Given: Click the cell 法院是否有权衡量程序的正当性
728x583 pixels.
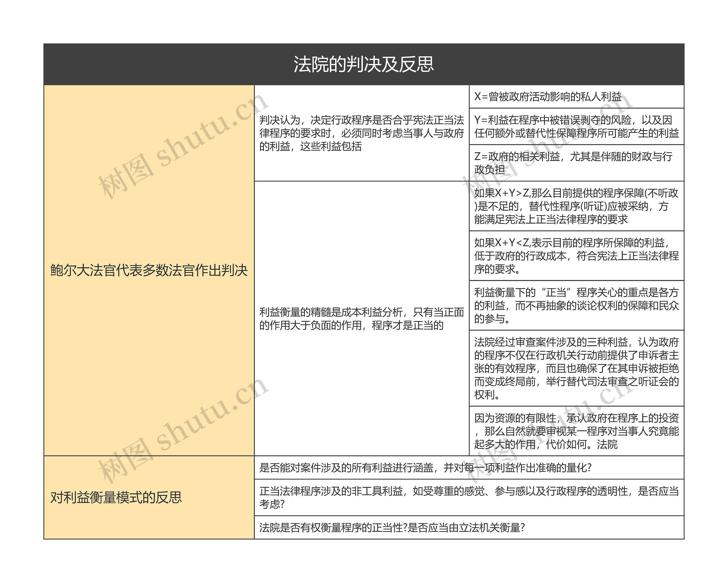Looking at the screenshot, I should (469, 527).
